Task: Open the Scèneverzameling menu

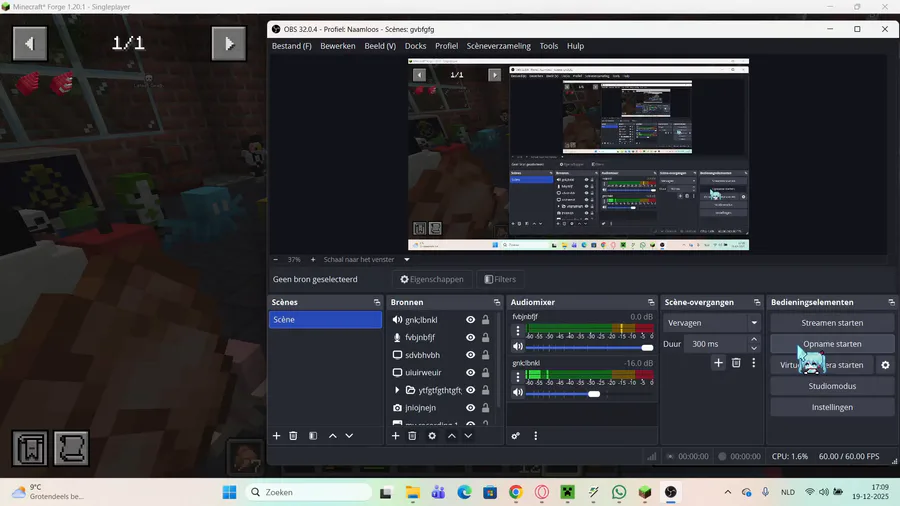Action: 499,46
